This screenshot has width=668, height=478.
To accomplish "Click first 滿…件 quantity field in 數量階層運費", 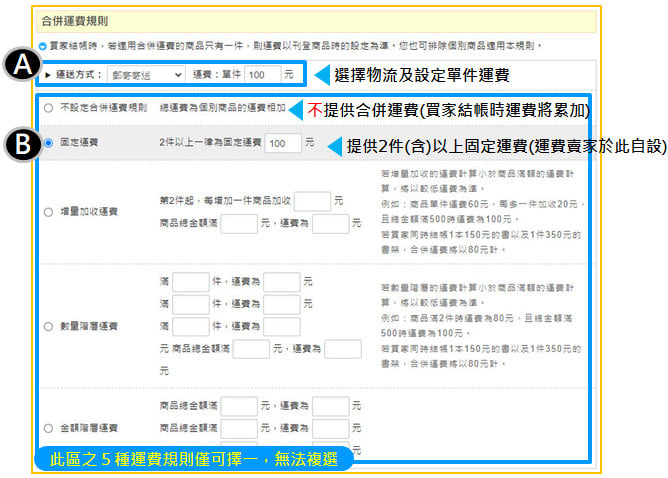I will coord(189,282).
